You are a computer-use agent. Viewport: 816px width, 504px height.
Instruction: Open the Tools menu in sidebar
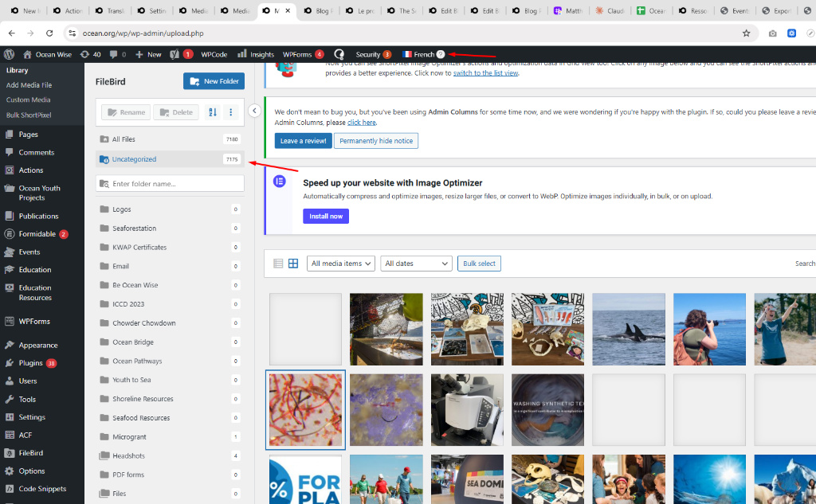click(x=27, y=399)
